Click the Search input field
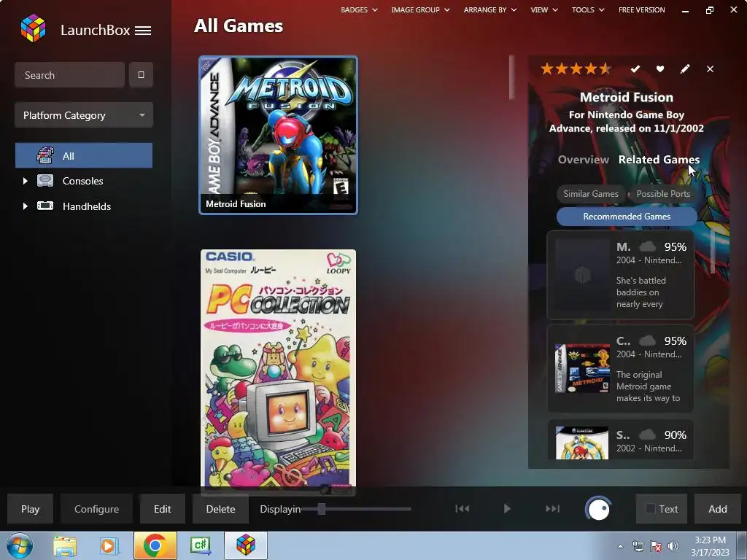747x560 pixels. point(69,75)
